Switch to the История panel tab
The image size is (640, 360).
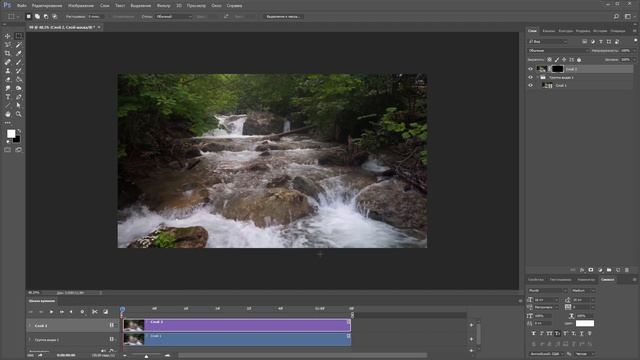tap(600, 31)
